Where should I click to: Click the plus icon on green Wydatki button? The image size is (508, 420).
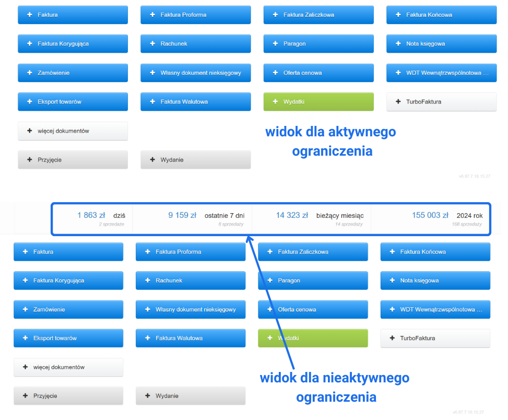[x=275, y=101]
